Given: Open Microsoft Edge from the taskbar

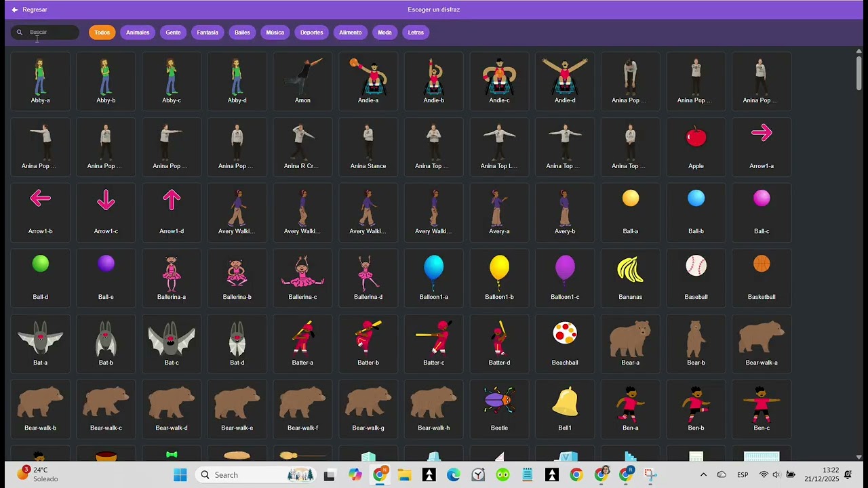Looking at the screenshot, I should point(453,474).
